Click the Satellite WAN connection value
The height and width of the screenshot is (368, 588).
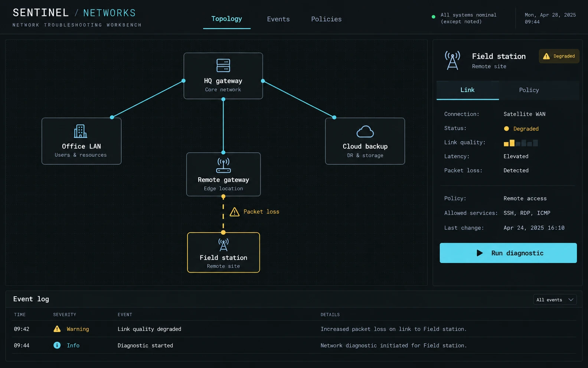(x=524, y=114)
